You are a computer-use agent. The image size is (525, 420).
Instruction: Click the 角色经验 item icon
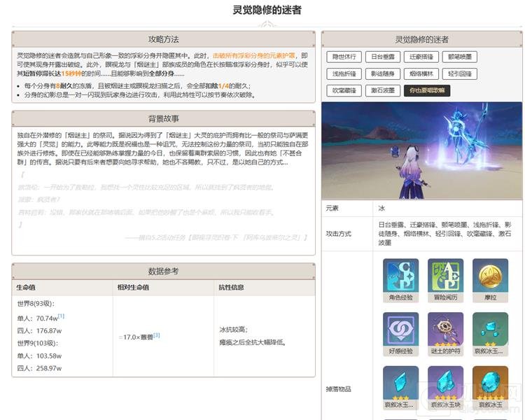pyautogui.click(x=400, y=276)
